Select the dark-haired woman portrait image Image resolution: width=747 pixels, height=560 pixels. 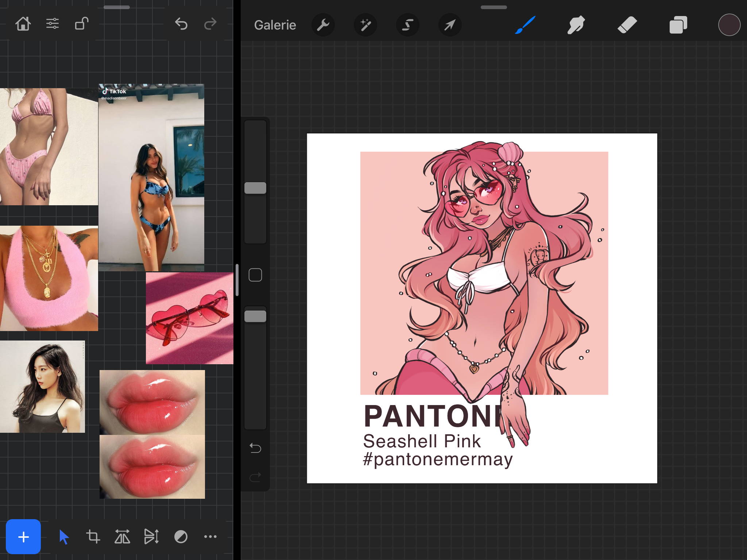(42, 386)
